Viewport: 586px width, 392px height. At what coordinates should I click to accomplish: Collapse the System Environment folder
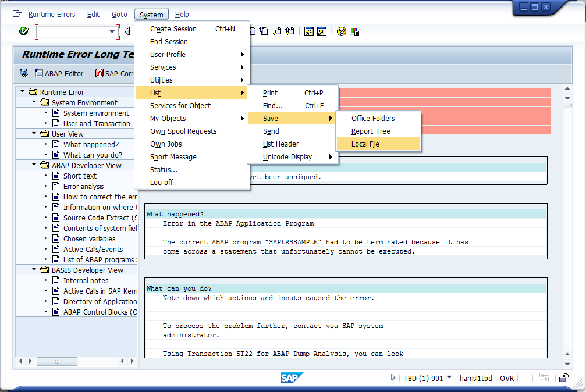point(34,102)
